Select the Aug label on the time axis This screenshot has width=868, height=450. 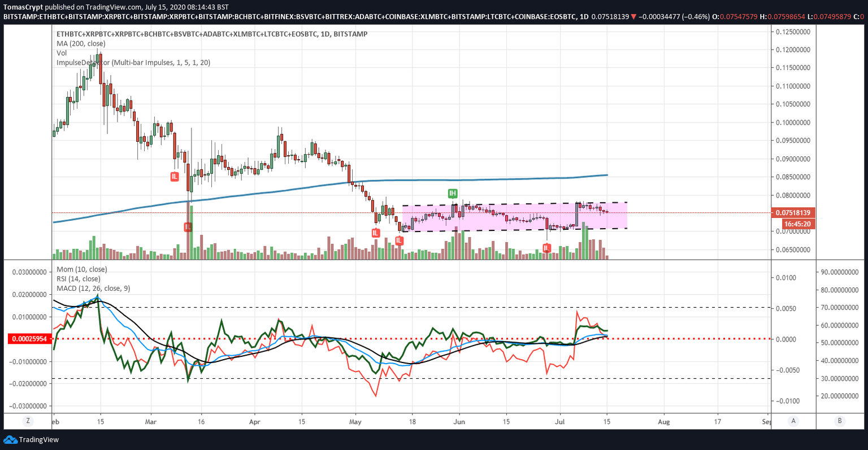[x=664, y=421]
